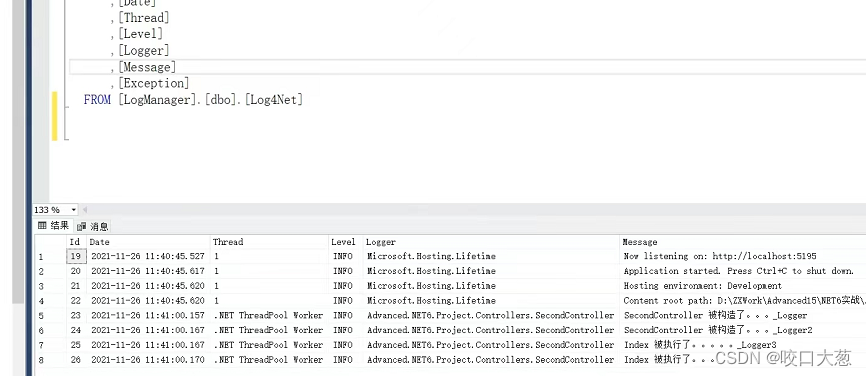The image size is (867, 376).
Task: Select row header number 5 in results grid
Action: pos(50,316)
